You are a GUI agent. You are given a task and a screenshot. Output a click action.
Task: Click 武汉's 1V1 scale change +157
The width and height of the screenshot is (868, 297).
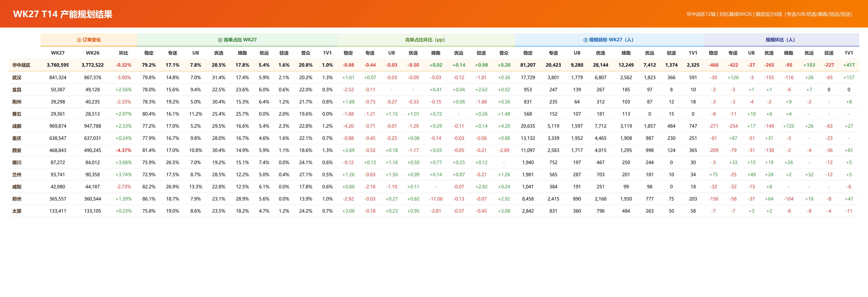pos(849,78)
